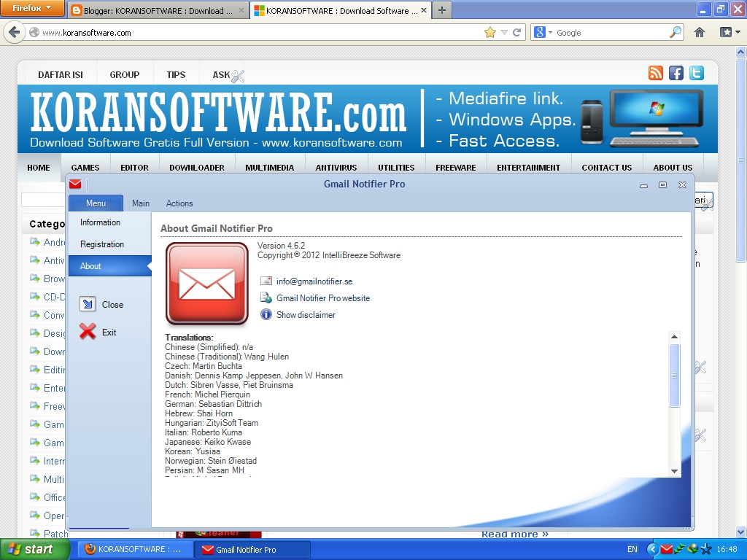
Task: Switch to Blogger KORANSOFTWARE browser tab
Action: (158, 10)
